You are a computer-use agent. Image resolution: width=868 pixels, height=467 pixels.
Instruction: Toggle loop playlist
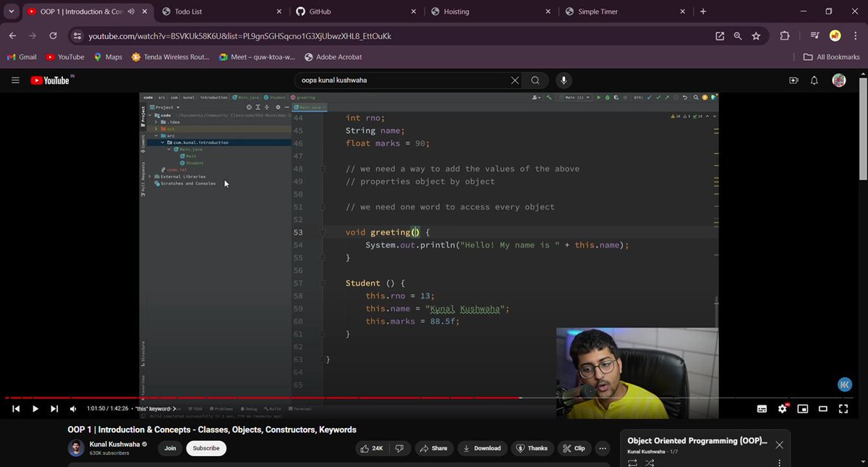point(633,463)
